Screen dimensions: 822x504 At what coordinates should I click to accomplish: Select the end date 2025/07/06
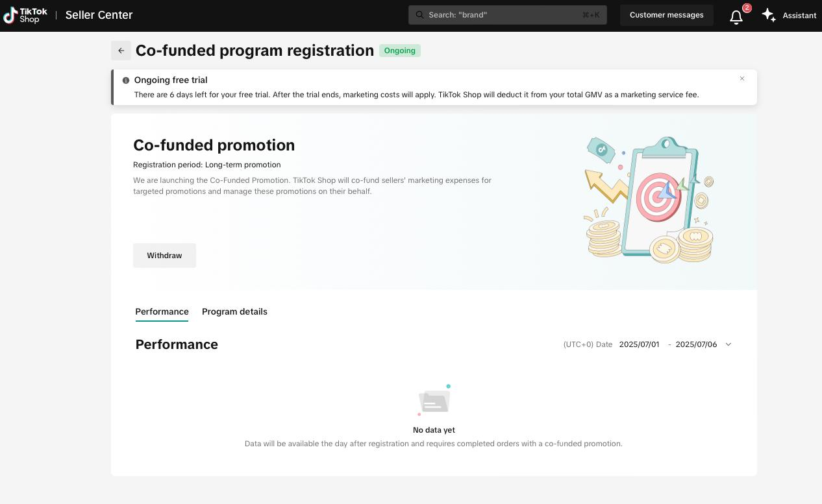click(696, 344)
